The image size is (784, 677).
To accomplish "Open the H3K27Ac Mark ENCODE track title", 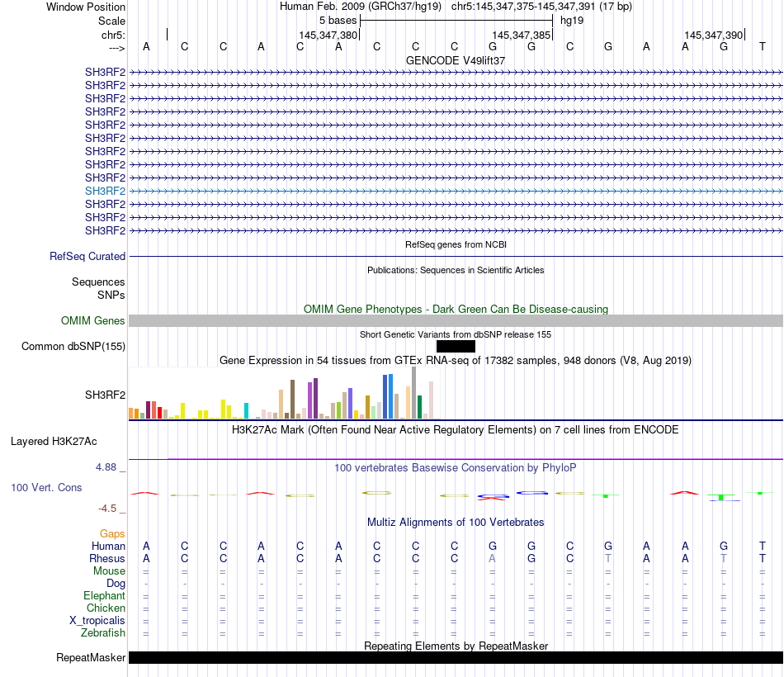I will [x=455, y=430].
